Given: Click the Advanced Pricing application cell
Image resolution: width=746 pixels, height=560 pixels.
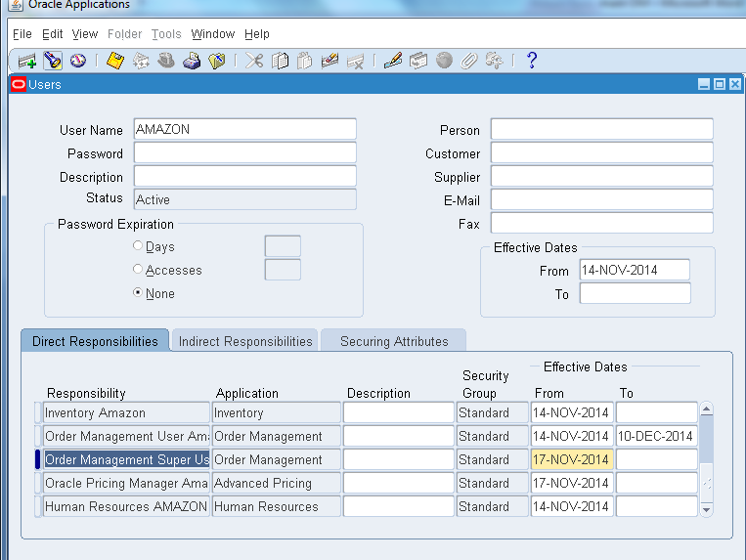Looking at the screenshot, I should [x=277, y=483].
